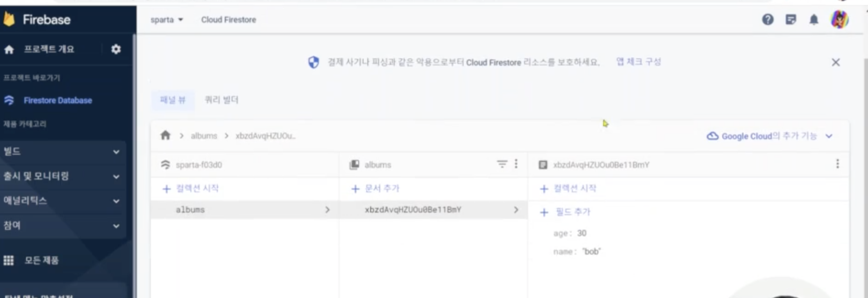
Task: Click the shield icon in the banner
Action: pos(313,62)
